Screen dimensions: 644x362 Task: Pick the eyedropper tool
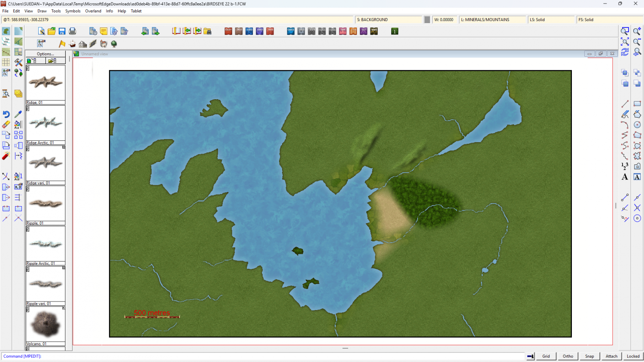coord(18,114)
